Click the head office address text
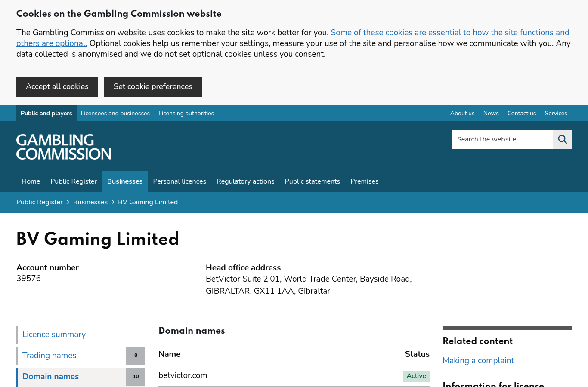The height and width of the screenshot is (387, 588). pos(309,285)
